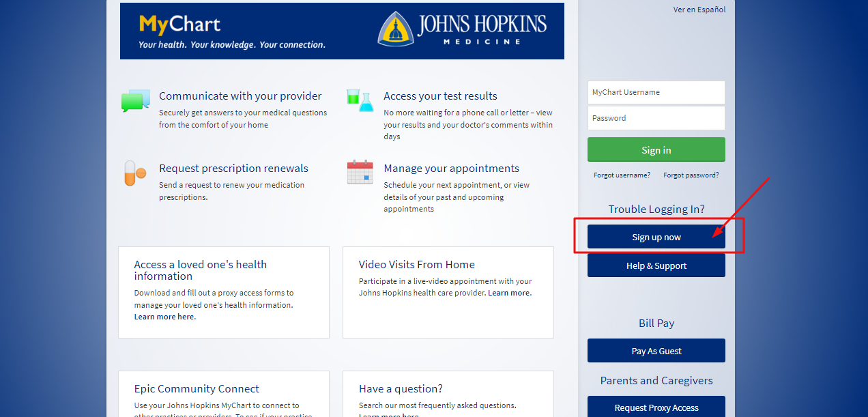Click the Johns Hopkins Medicine shield logo

tap(396, 30)
